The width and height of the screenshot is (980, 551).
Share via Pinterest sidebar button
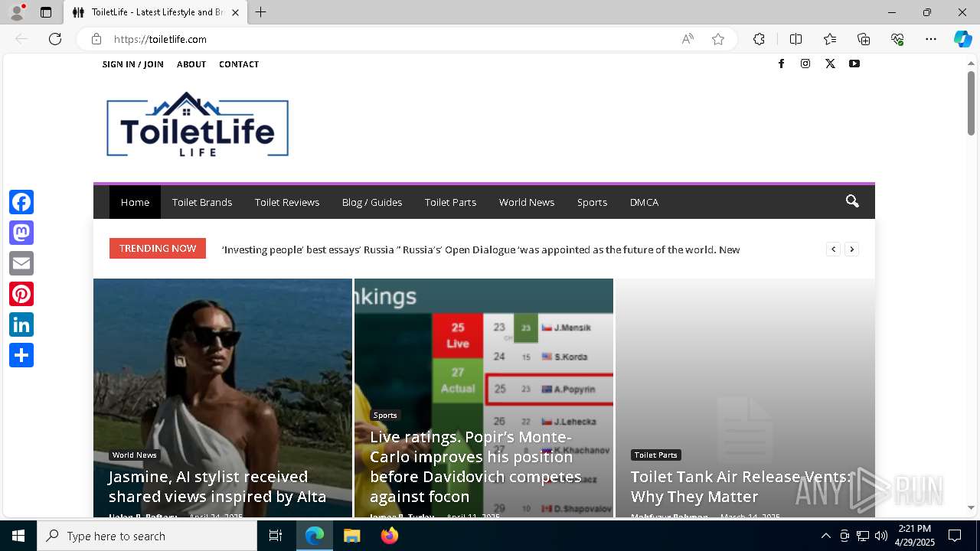[21, 294]
